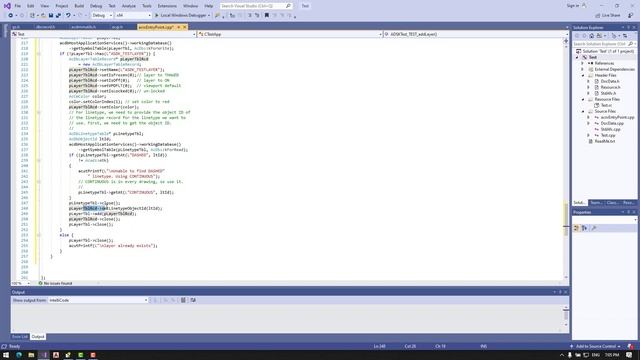Select StdAfx.cpp in Solution Explorer
This screenshot has width=640, height=360.
point(611,129)
